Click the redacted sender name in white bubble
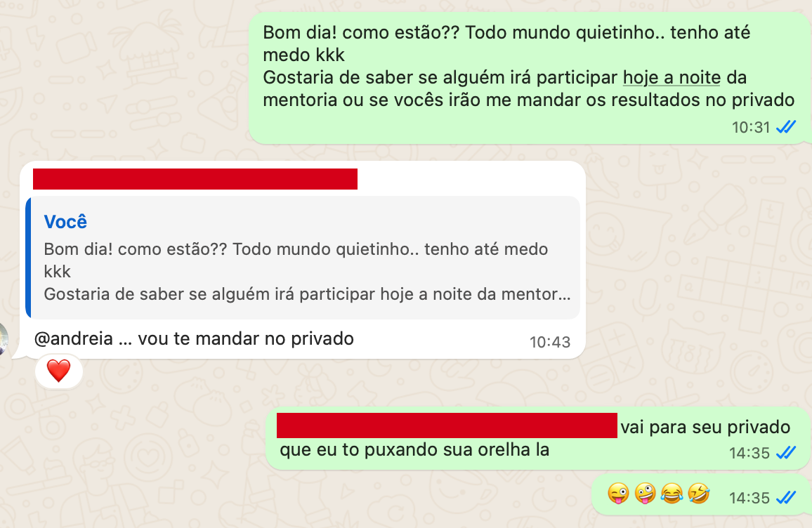812x528 pixels. click(195, 178)
